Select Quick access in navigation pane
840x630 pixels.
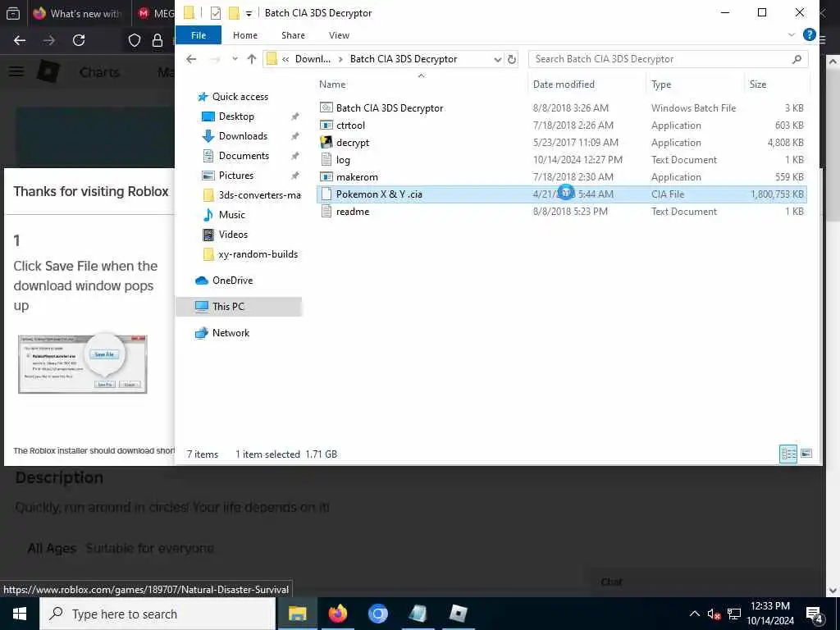240,97
